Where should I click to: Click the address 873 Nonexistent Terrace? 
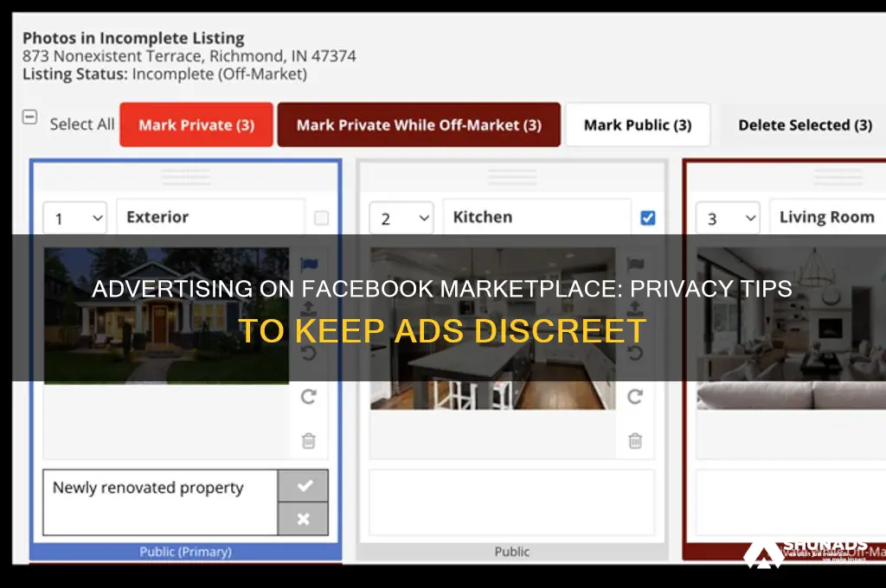pos(189,56)
